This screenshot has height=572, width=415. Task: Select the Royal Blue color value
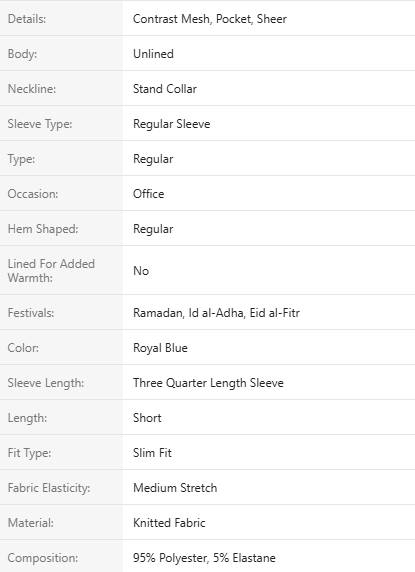160,348
